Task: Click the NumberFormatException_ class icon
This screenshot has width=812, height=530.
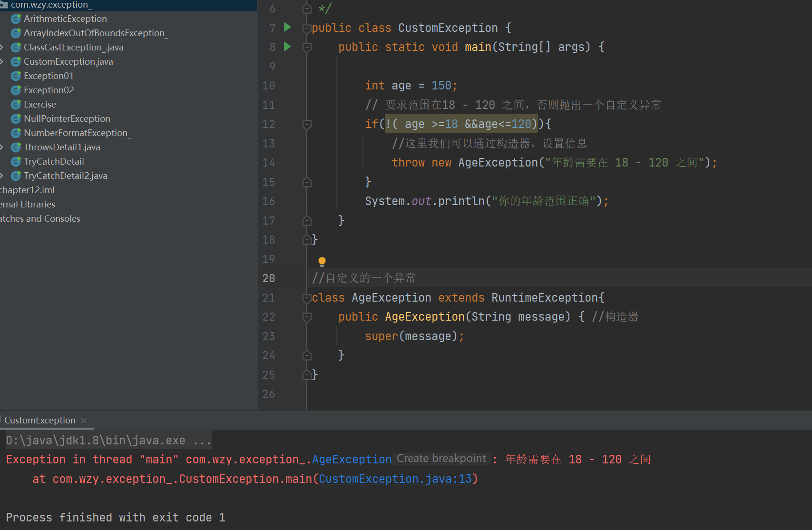Action: click(16, 133)
